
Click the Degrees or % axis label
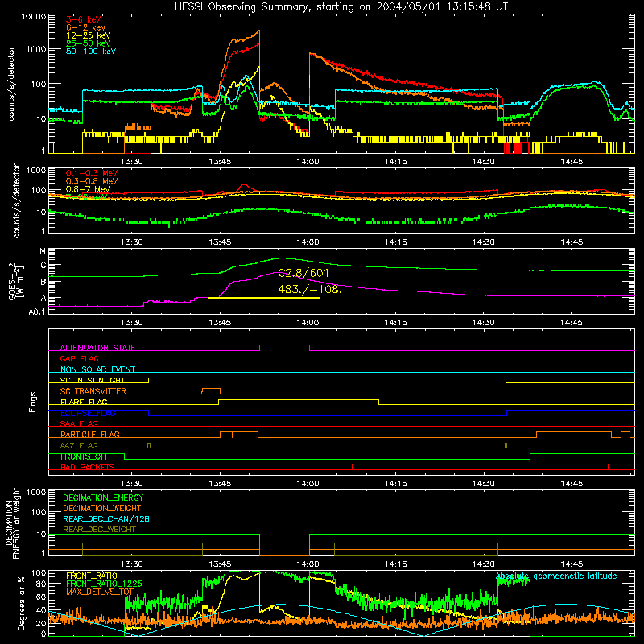21,602
